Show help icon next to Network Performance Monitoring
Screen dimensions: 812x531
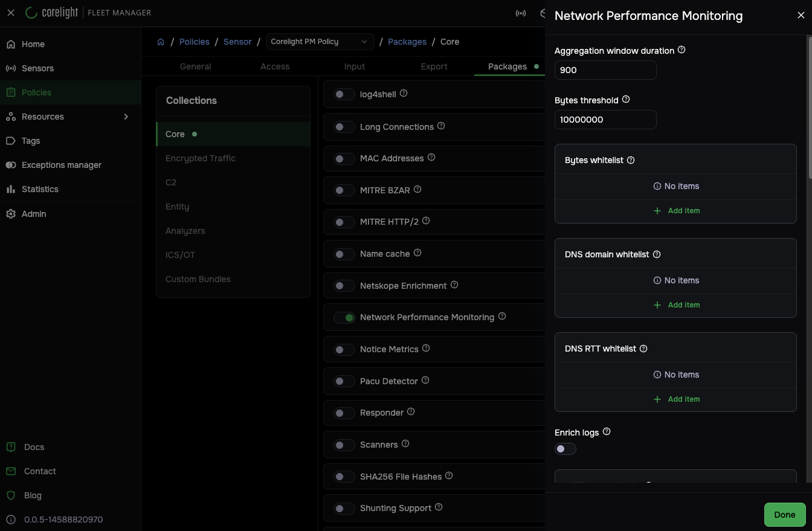(x=502, y=317)
